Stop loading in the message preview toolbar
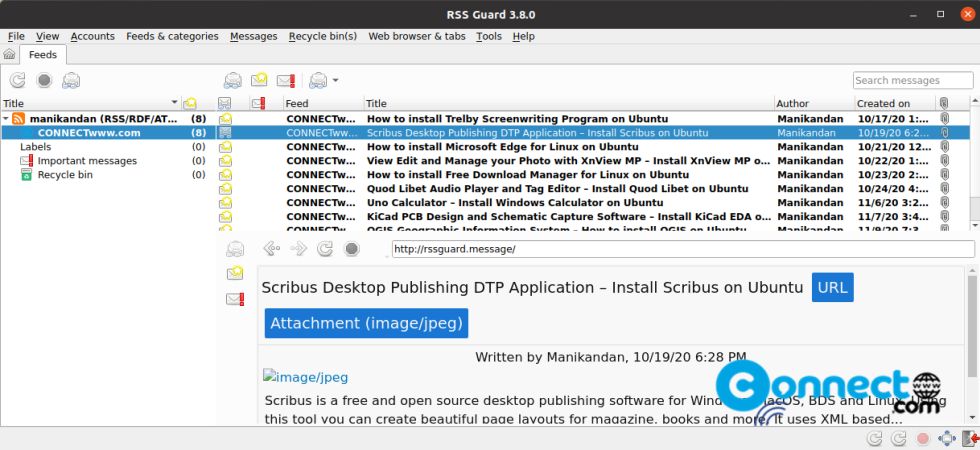 (x=352, y=249)
